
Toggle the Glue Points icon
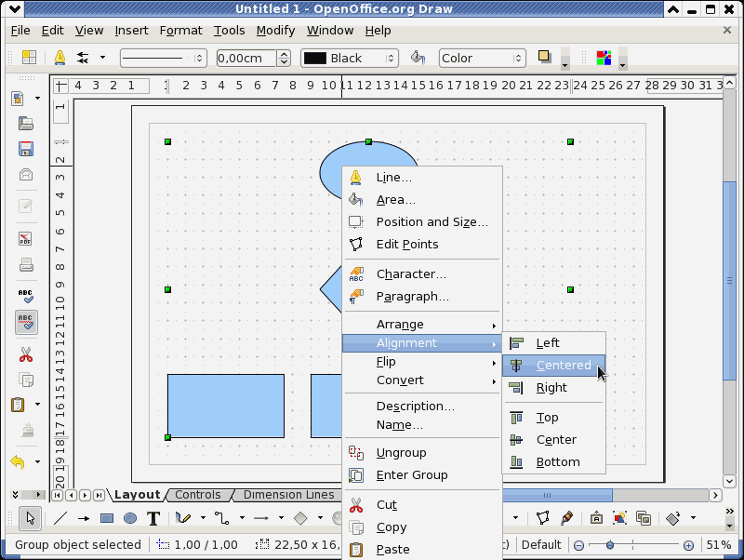point(566,518)
